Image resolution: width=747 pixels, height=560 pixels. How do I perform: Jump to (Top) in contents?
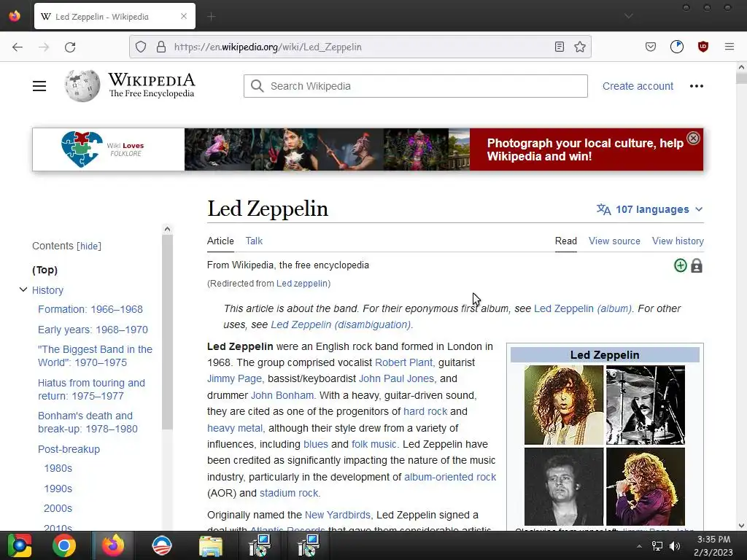click(44, 270)
